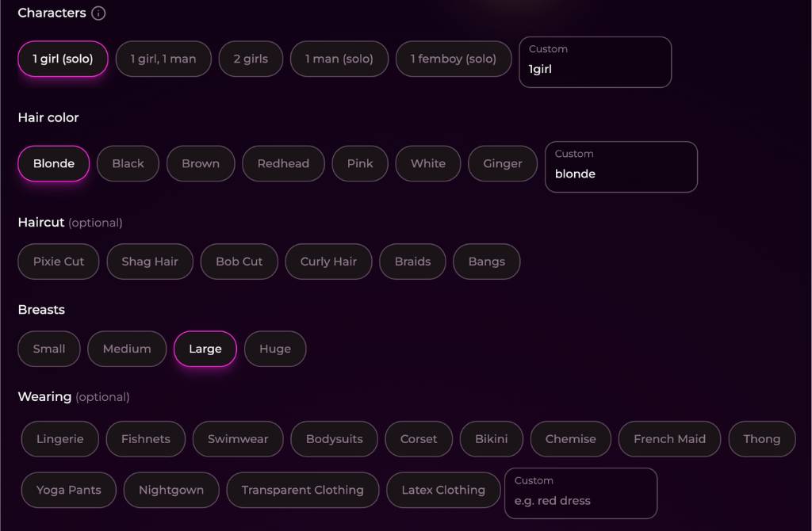The image size is (812, 531).
Task: Choose the Curly Hair haircut option
Action: (328, 262)
